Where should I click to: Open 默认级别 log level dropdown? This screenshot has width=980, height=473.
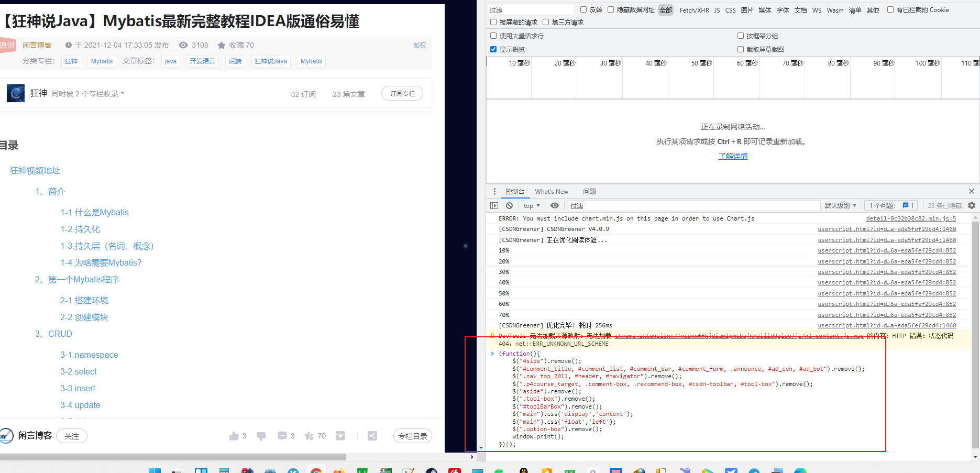click(x=840, y=205)
